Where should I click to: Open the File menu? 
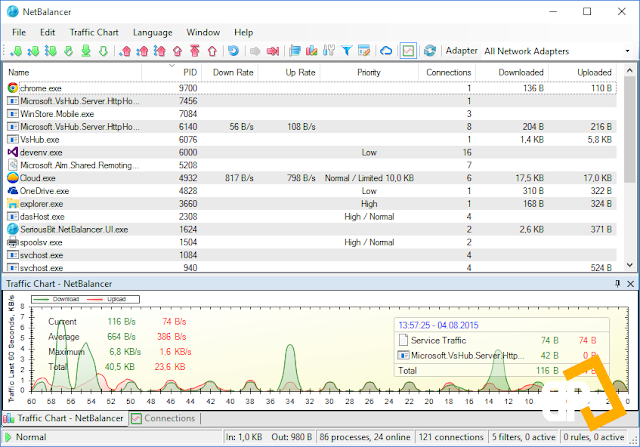click(19, 32)
